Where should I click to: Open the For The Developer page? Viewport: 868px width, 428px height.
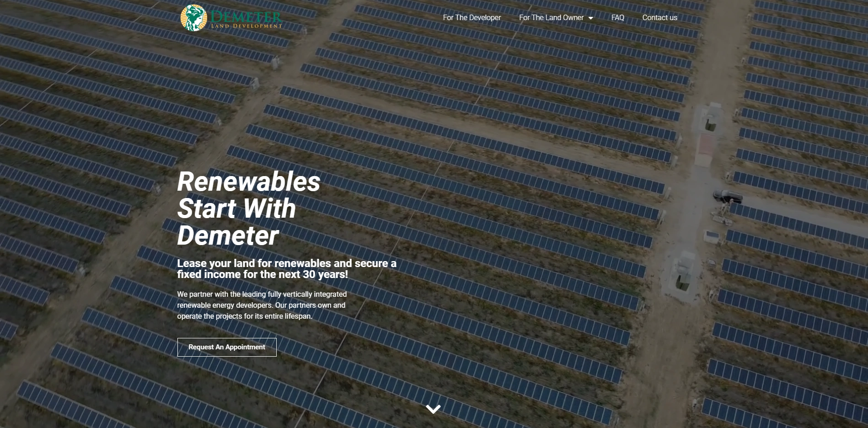(x=472, y=17)
